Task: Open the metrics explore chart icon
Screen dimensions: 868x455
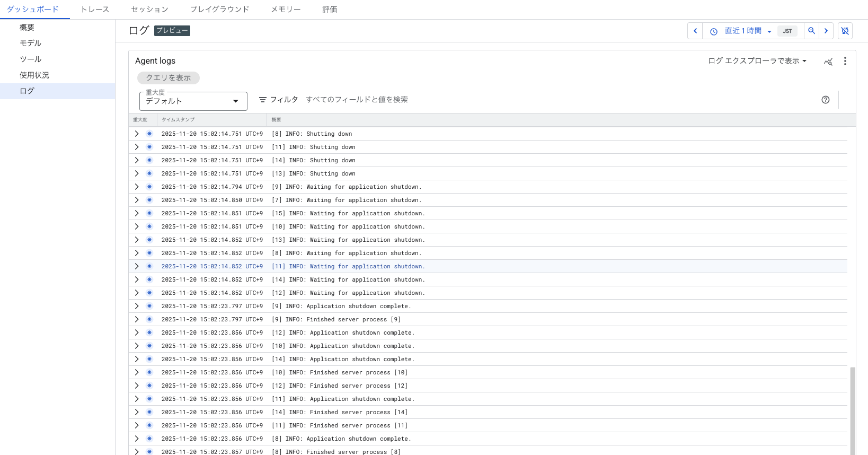Action: click(828, 62)
